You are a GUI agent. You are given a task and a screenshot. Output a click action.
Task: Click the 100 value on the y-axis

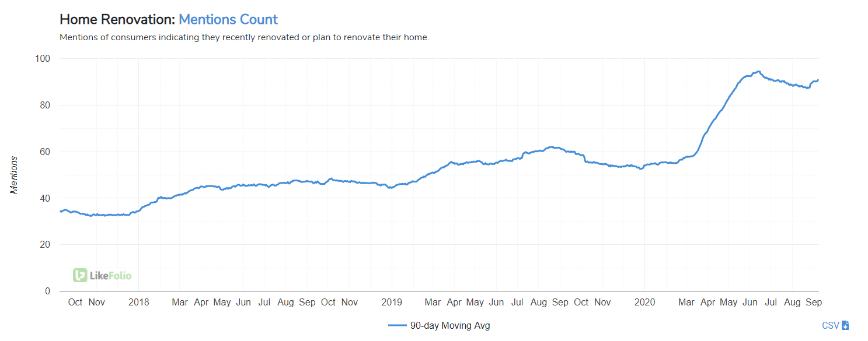tap(43, 59)
